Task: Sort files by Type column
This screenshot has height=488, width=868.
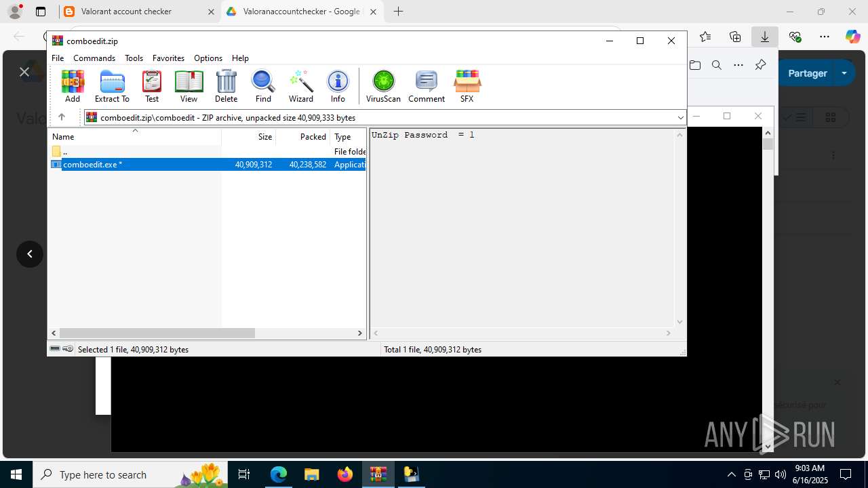Action: (348, 136)
